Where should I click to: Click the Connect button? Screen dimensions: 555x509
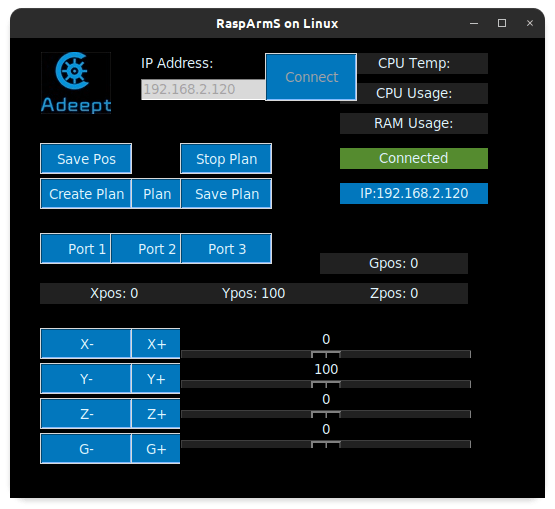tap(311, 77)
